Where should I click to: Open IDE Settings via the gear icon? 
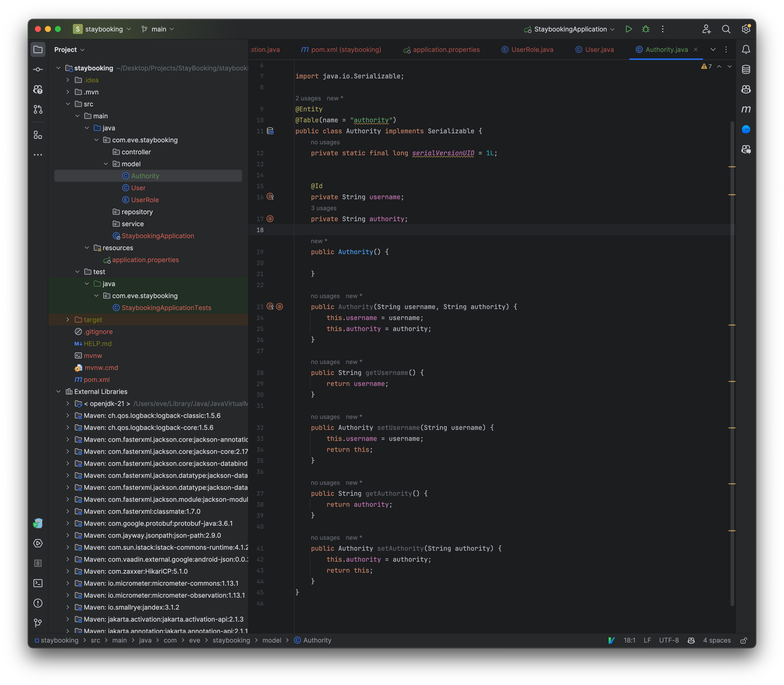(x=745, y=29)
